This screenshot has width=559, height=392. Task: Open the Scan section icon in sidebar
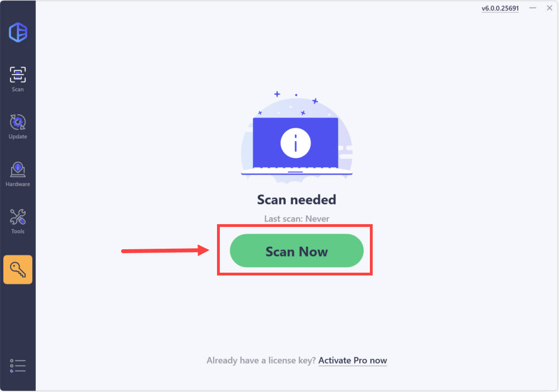tap(17, 75)
